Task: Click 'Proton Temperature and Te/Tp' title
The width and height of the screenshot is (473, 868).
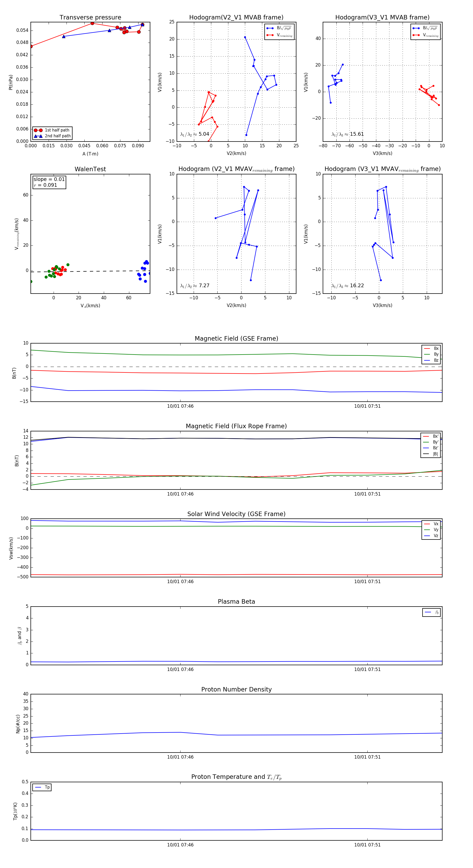Action: 236,777
